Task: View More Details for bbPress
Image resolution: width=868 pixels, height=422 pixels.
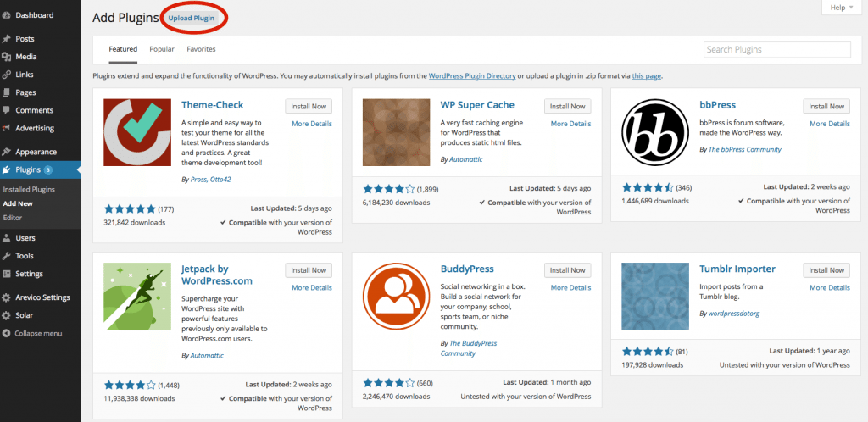Action: pyautogui.click(x=830, y=124)
